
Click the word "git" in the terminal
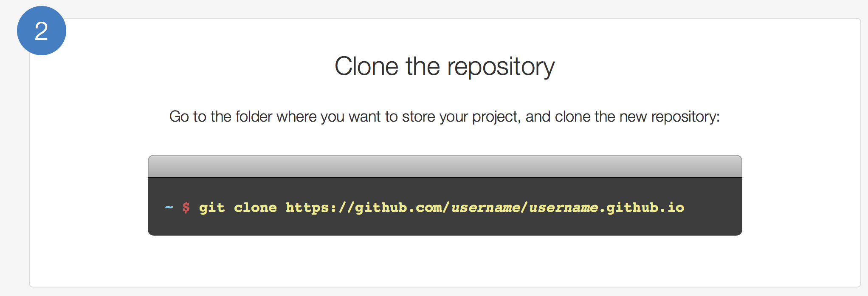point(212,208)
